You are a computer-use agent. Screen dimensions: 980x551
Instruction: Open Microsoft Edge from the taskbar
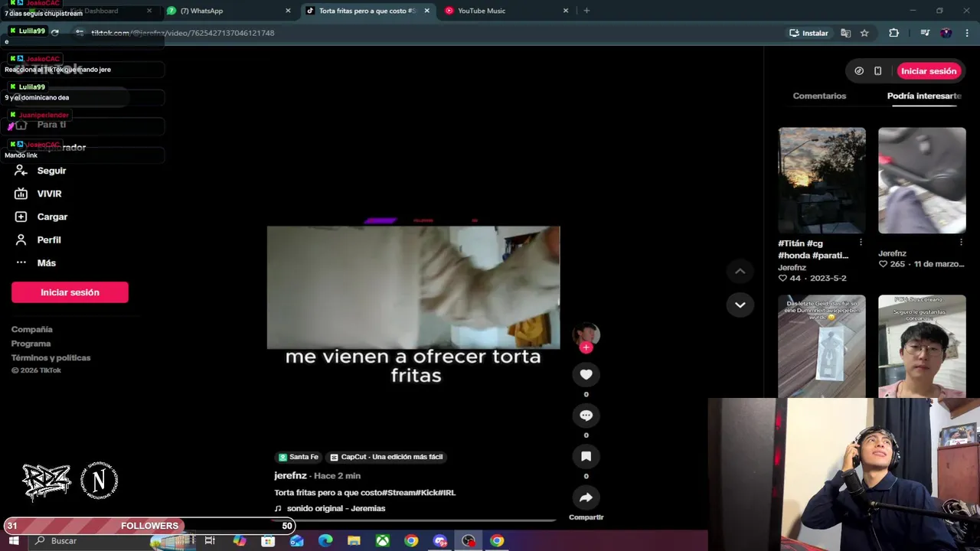(x=325, y=540)
